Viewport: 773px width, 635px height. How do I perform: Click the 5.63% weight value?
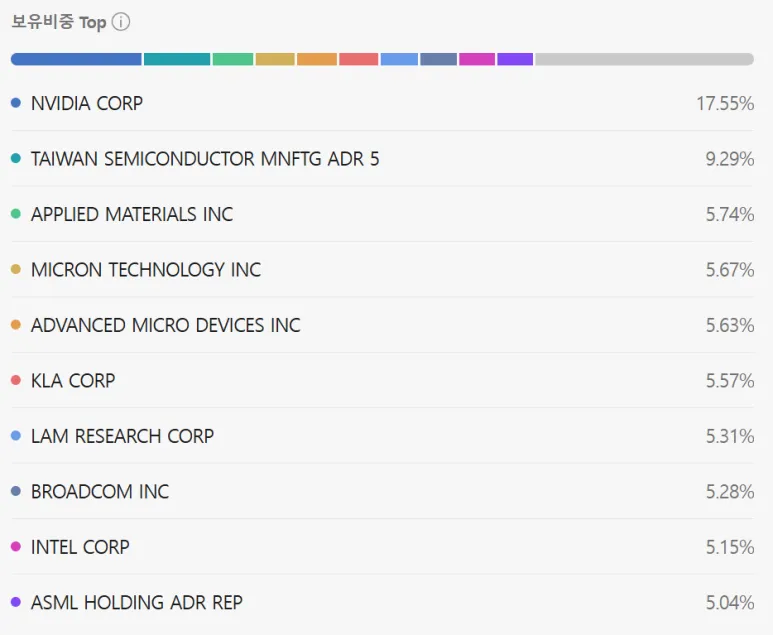click(x=730, y=325)
